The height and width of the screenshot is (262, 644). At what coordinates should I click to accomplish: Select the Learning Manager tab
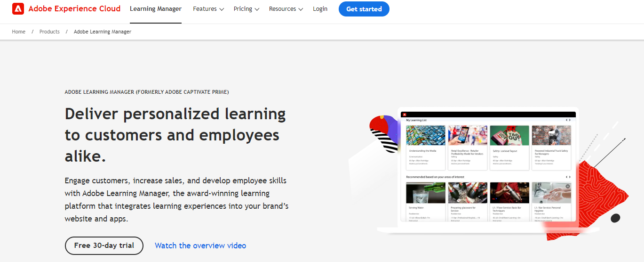(156, 9)
